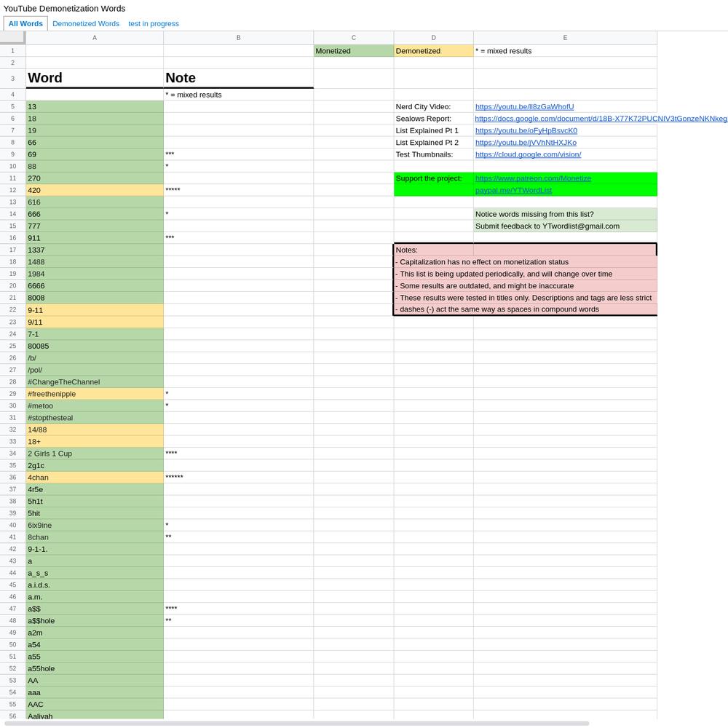The width and height of the screenshot is (728, 728).
Task: Select the #stopthesteal cell
Action: click(x=95, y=418)
